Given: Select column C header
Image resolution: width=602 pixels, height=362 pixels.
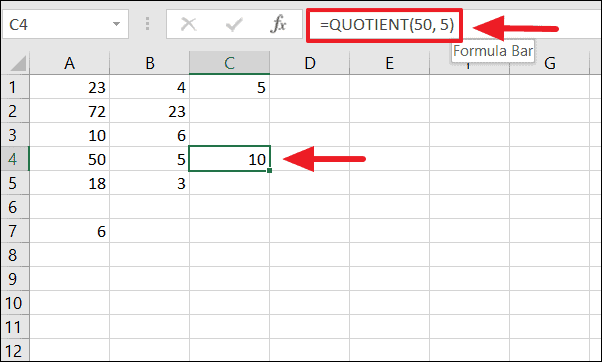Looking at the screenshot, I should [230, 63].
